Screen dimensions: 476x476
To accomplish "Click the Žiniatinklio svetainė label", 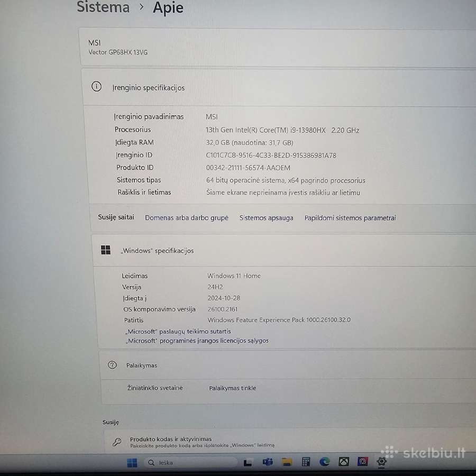I will pos(155,388).
